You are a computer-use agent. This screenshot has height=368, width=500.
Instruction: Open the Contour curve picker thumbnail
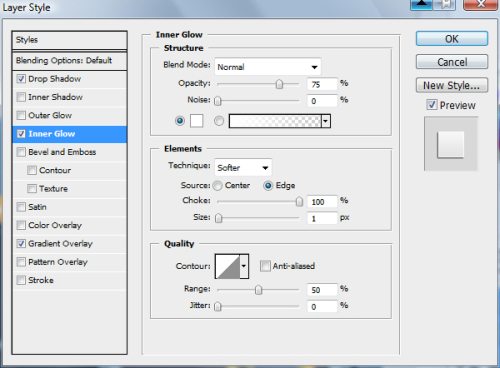point(228,266)
